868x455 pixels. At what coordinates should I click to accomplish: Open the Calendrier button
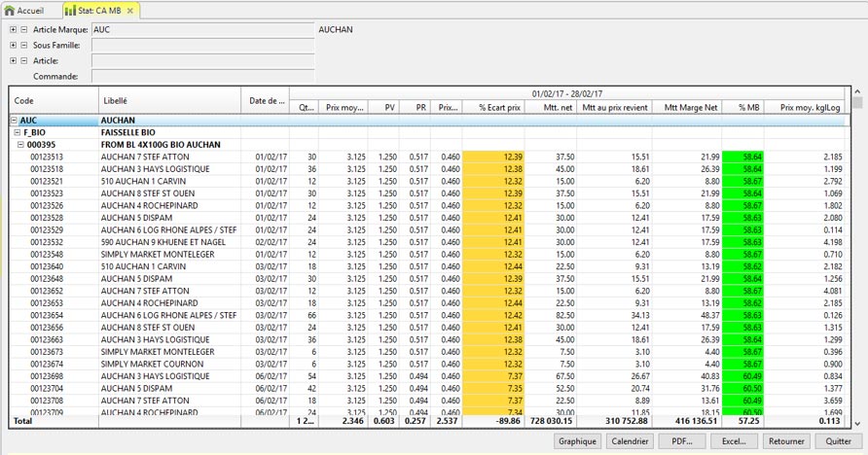[630, 441]
